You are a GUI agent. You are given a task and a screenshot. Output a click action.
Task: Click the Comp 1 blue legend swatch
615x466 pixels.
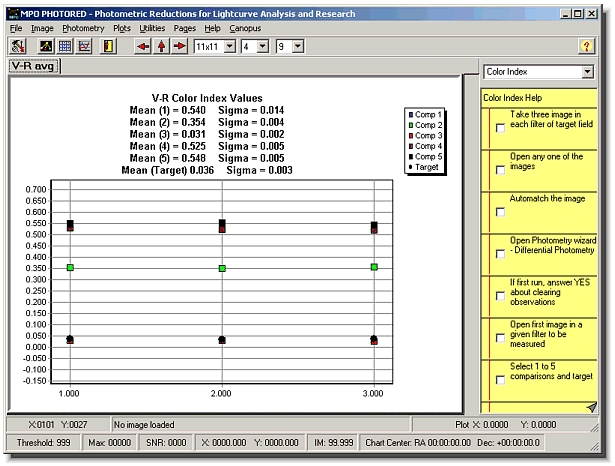pos(411,115)
